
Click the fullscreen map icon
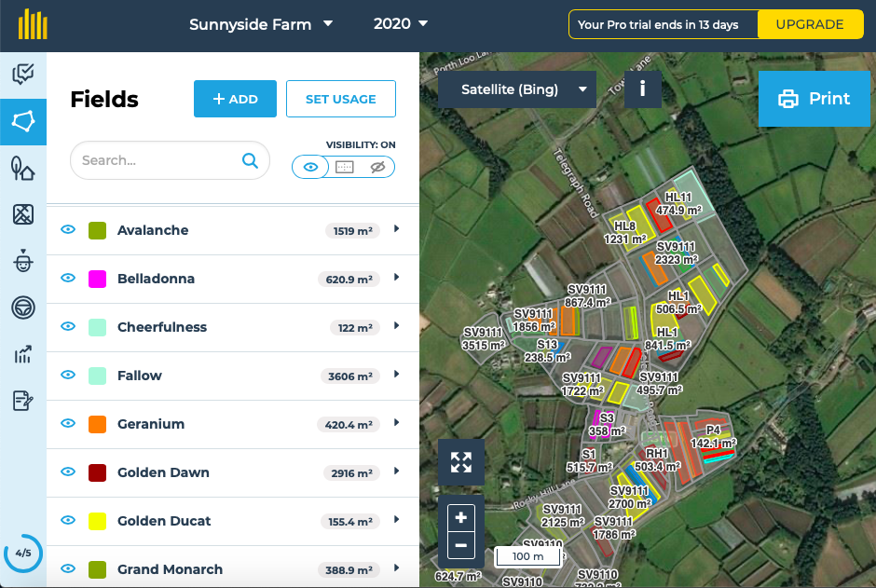click(x=461, y=462)
